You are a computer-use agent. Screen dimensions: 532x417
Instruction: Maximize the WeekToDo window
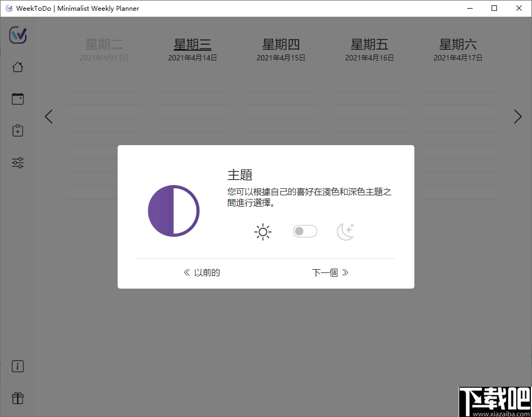[x=494, y=9]
